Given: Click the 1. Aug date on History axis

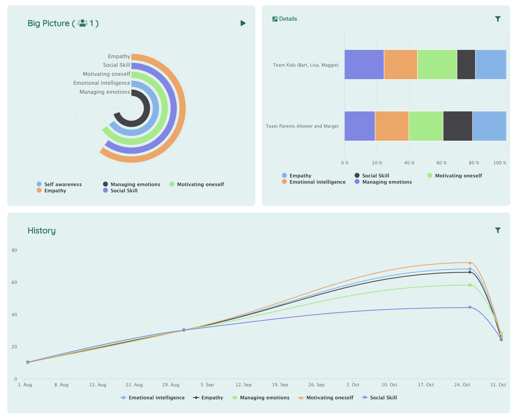Looking at the screenshot, I should (25, 385).
